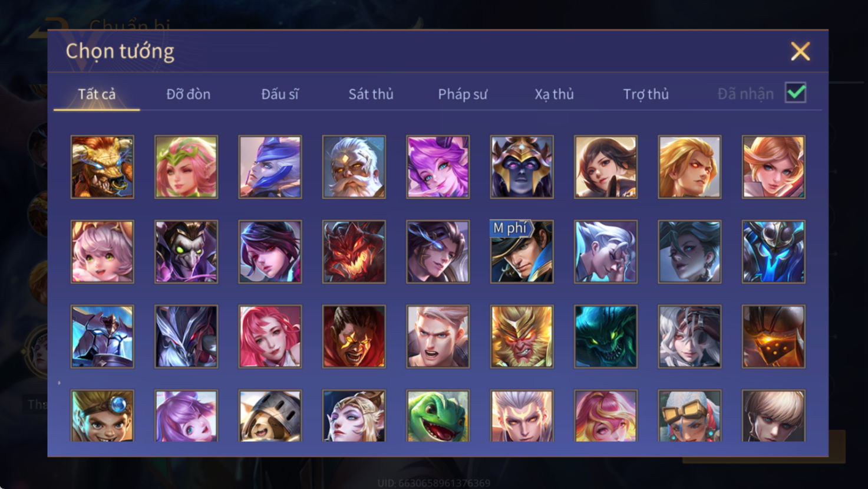This screenshot has height=489, width=868.
Task: Select the golden monkey king hero
Action: tap(522, 336)
